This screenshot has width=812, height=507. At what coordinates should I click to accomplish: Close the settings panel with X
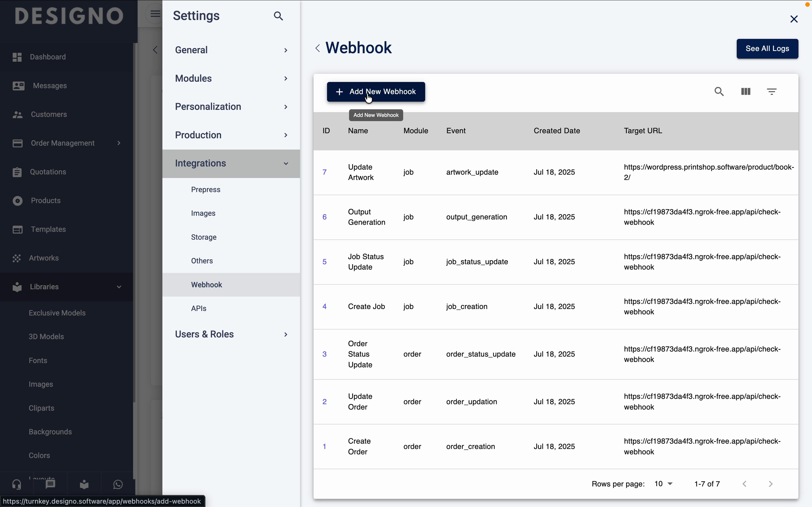[x=794, y=19]
